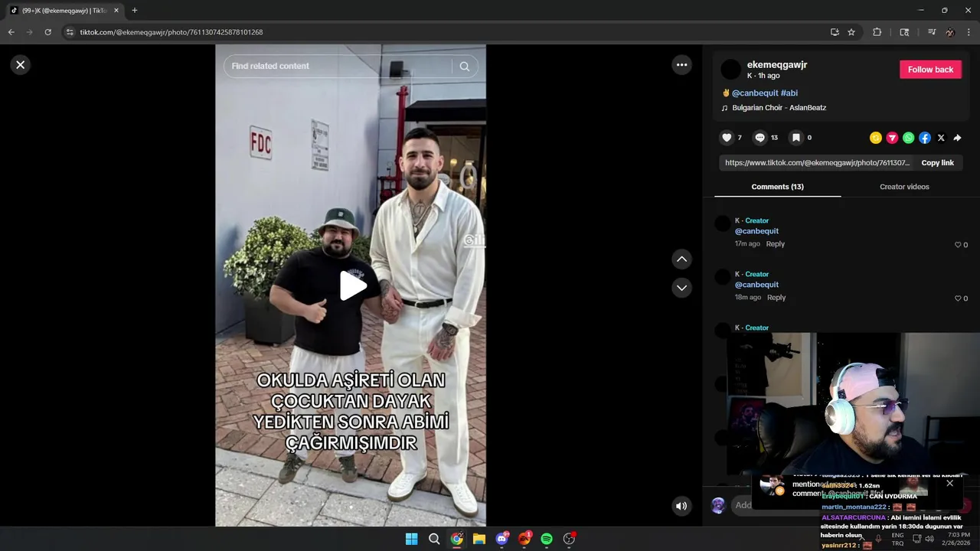This screenshot has height=551, width=980.
Task: Open Windows taskbar search
Action: (x=434, y=539)
